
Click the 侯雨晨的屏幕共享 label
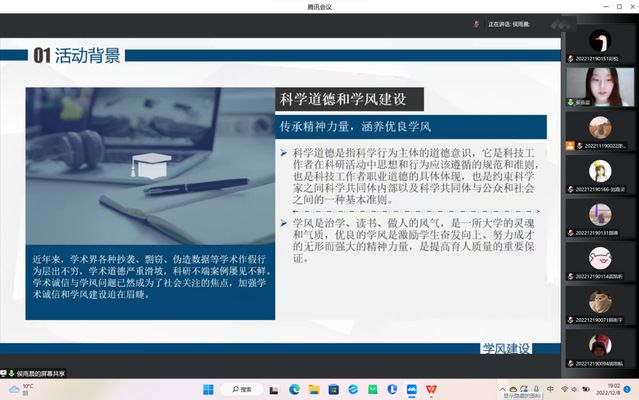tap(41, 373)
